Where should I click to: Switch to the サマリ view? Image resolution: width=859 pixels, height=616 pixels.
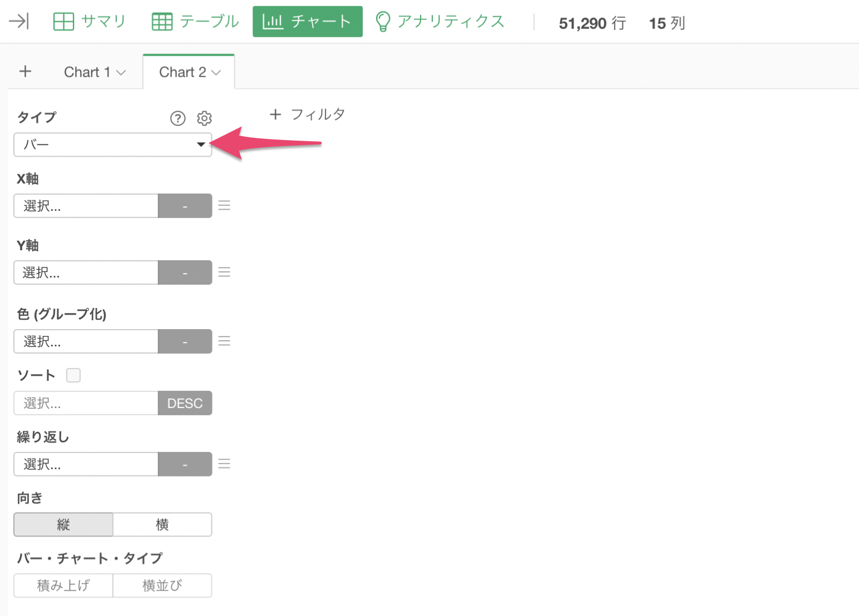point(90,22)
